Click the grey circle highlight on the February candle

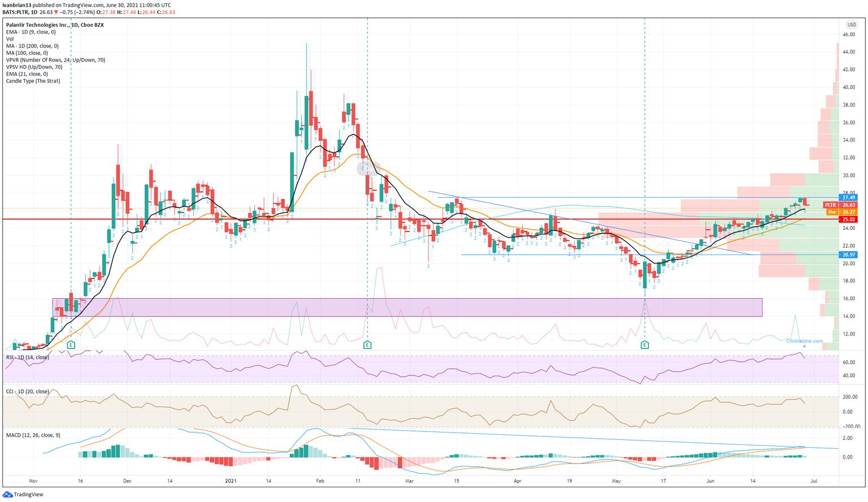point(368,168)
